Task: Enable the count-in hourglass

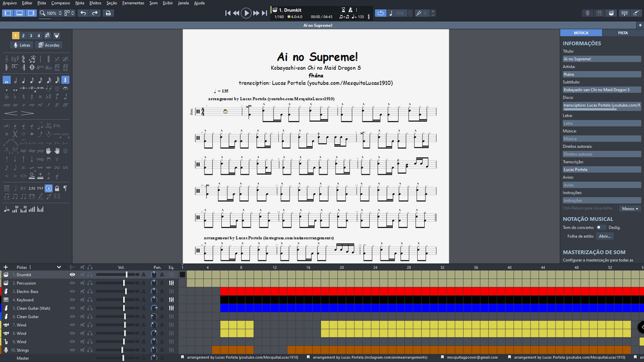Action: (x=343, y=10)
